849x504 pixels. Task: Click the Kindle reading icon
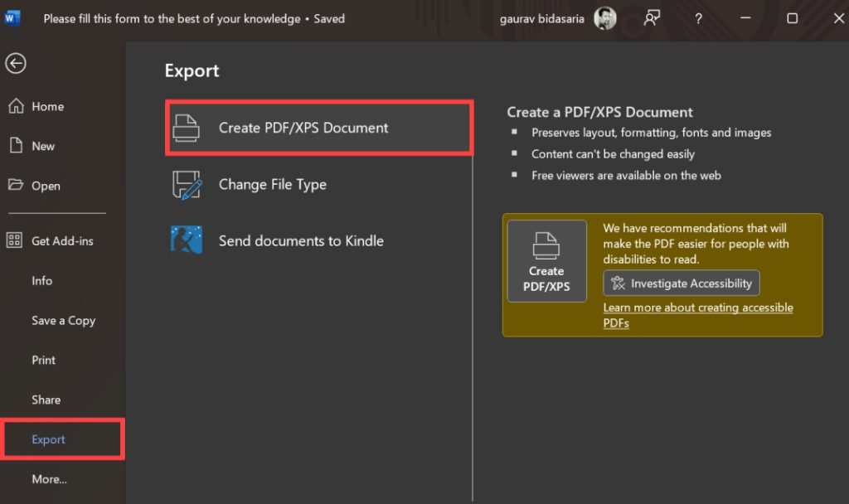coord(187,240)
